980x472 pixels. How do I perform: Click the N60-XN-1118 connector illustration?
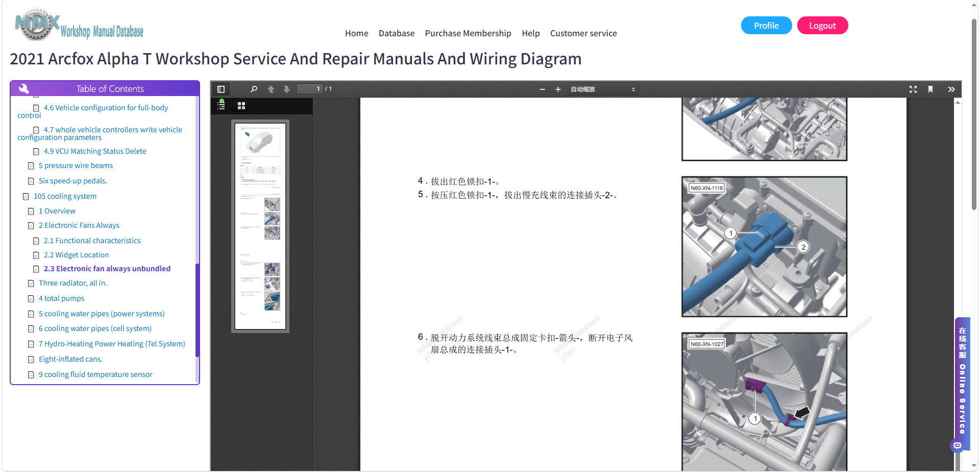pyautogui.click(x=764, y=247)
